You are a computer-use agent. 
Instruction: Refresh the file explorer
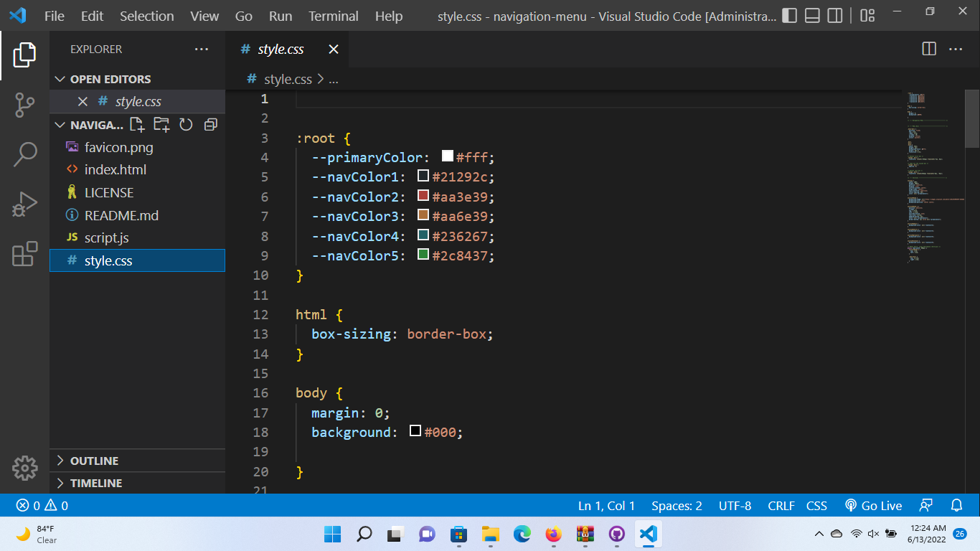click(186, 125)
